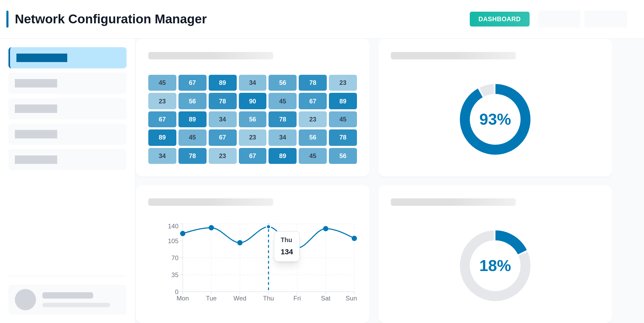644x323 pixels.
Task: Click the blank header button beside DASHBOARD
Action: tap(559, 19)
